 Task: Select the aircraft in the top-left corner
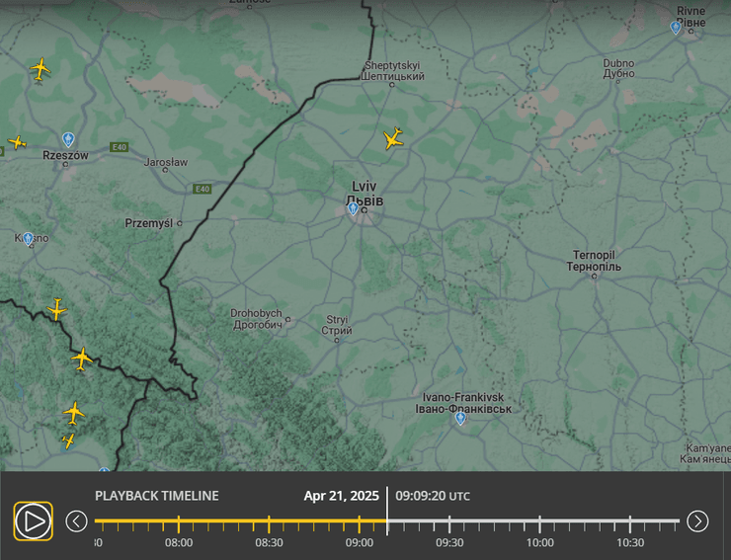41,69
